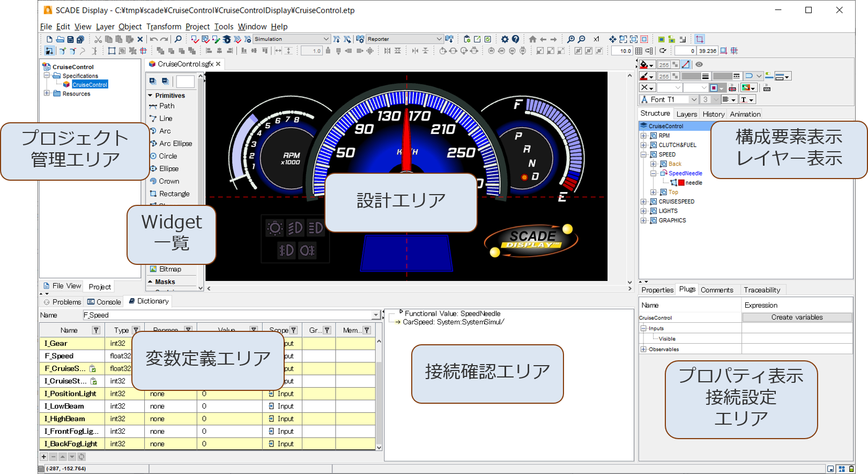Click the add variable plus icon
This screenshot has width=868, height=474.
pyautogui.click(x=44, y=457)
